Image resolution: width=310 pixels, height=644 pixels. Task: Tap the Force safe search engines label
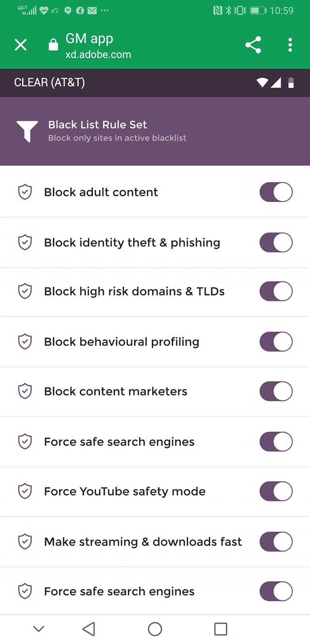[119, 442]
